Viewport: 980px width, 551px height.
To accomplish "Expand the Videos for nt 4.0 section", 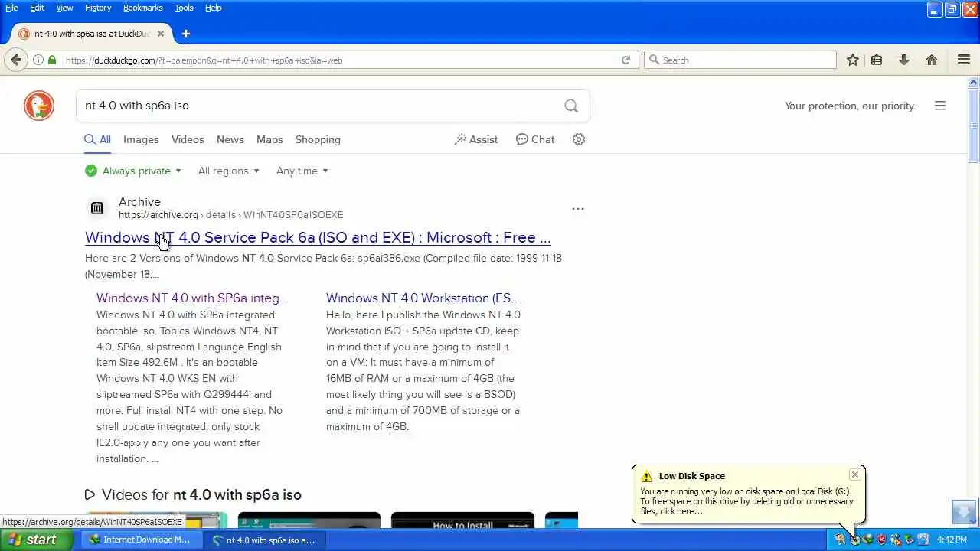I will (x=193, y=494).
